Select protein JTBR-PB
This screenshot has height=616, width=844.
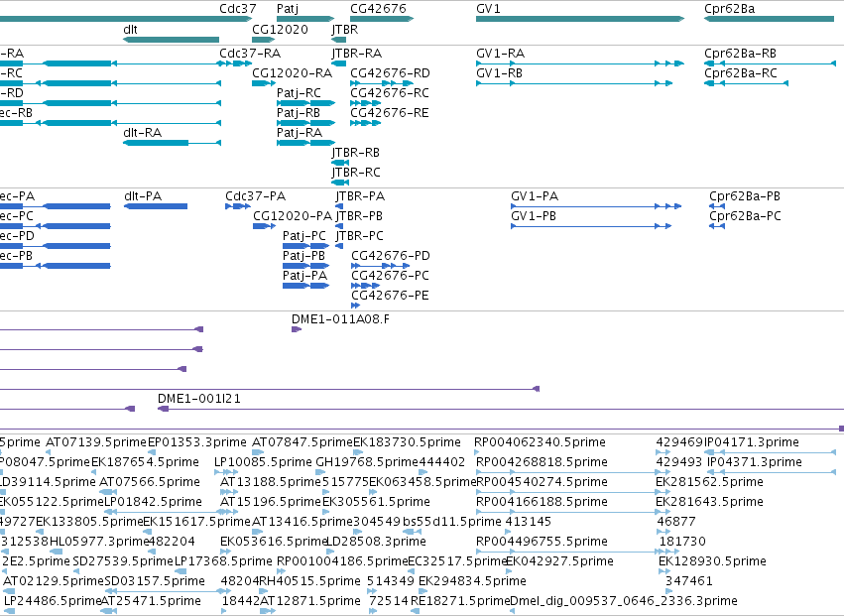(359, 216)
